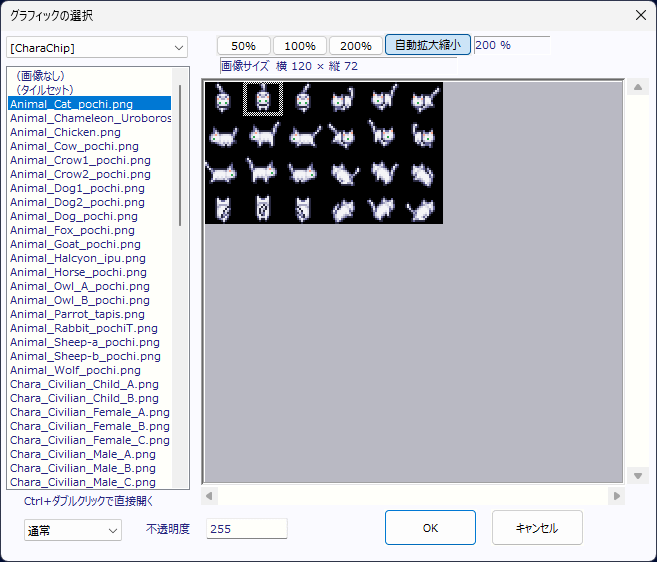
Task: Click the left arrow of horizontal scrollbar
Action: pyautogui.click(x=209, y=496)
